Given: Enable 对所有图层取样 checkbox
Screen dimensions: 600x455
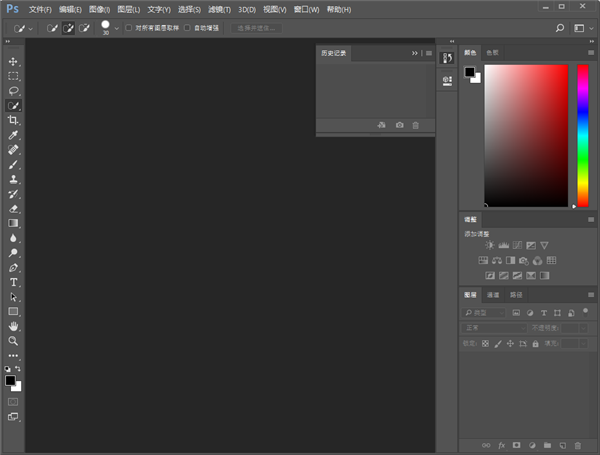Looking at the screenshot, I should [128, 28].
